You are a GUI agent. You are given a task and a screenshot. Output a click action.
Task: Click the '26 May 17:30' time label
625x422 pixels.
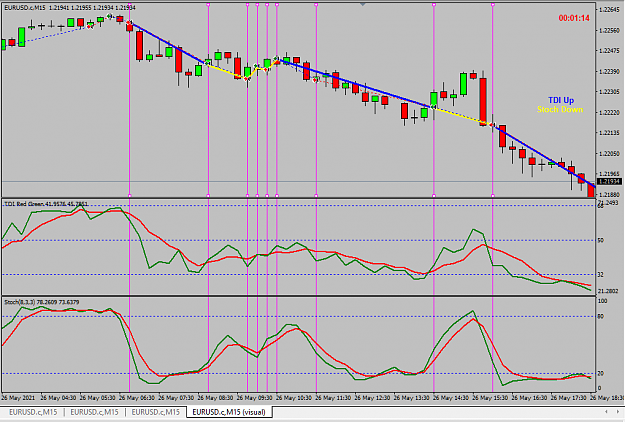pyautogui.click(x=568, y=398)
